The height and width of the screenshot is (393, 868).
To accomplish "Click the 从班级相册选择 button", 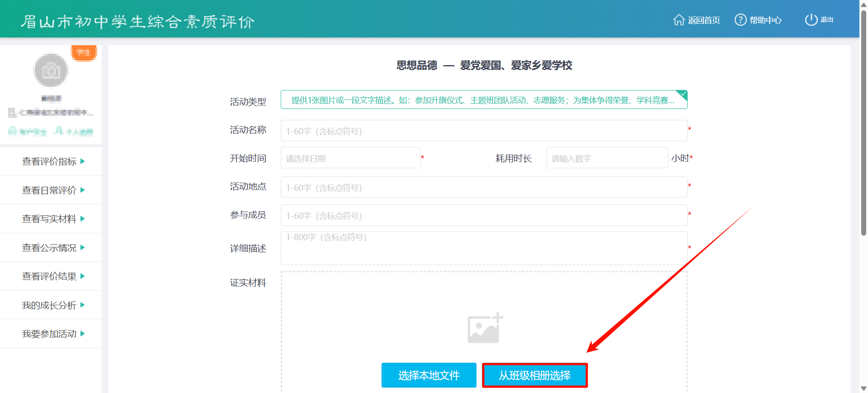I will pos(535,375).
